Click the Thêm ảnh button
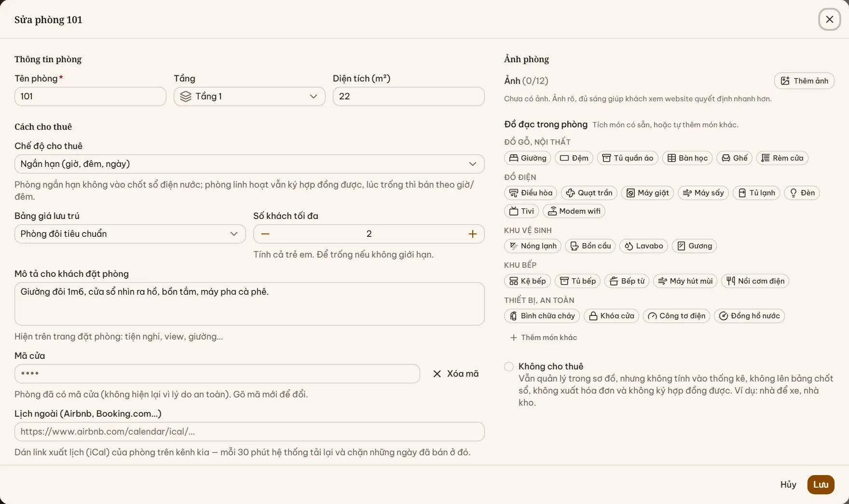The height and width of the screenshot is (504, 849). point(804,81)
